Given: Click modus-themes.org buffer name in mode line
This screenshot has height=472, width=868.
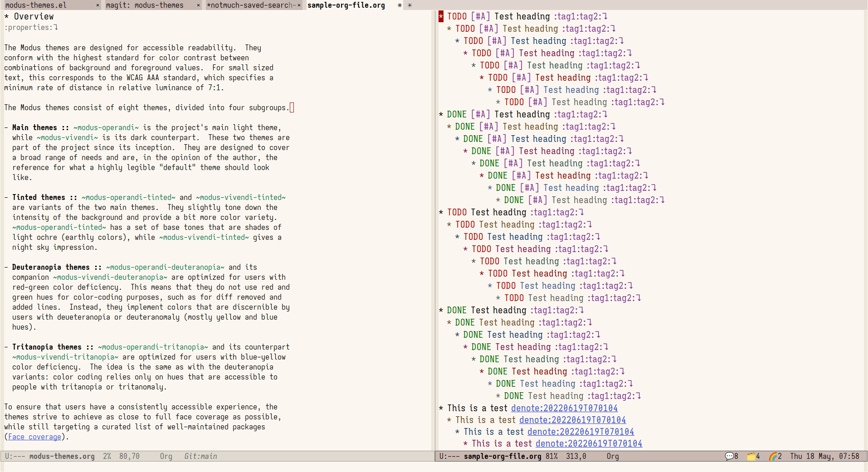Looking at the screenshot, I should click(62, 456).
